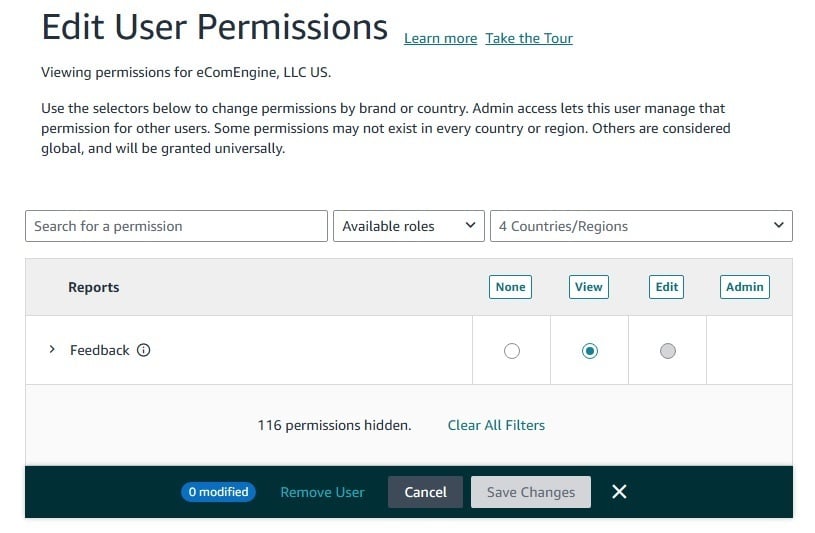
Task: Dismiss the bottom bar with the X icon
Action: tap(619, 491)
